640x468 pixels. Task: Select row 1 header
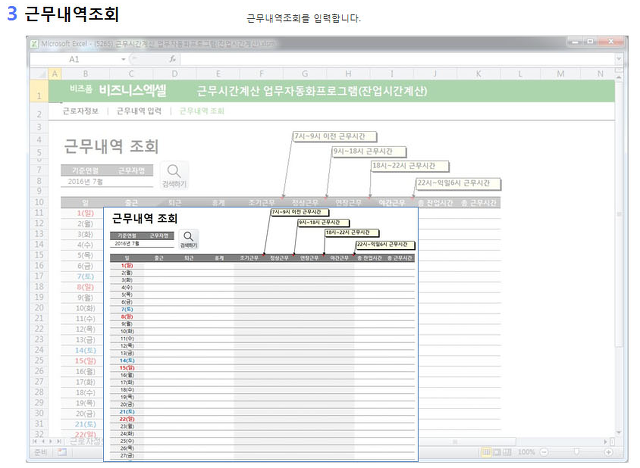[39, 91]
